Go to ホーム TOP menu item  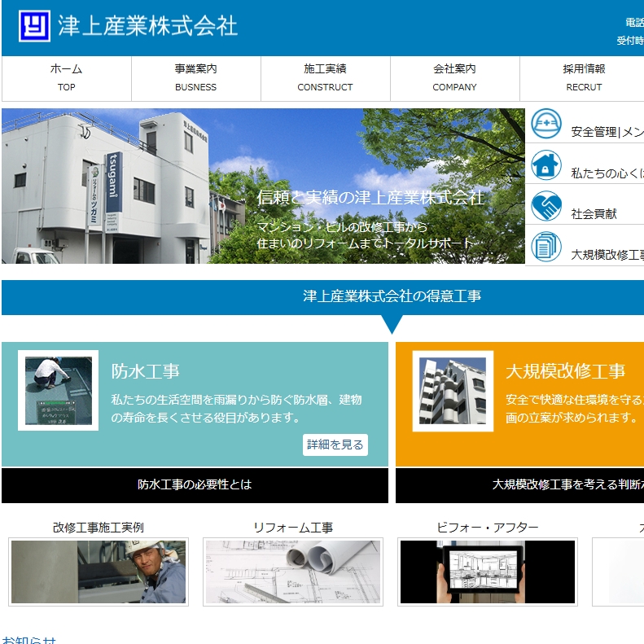pyautogui.click(x=67, y=78)
